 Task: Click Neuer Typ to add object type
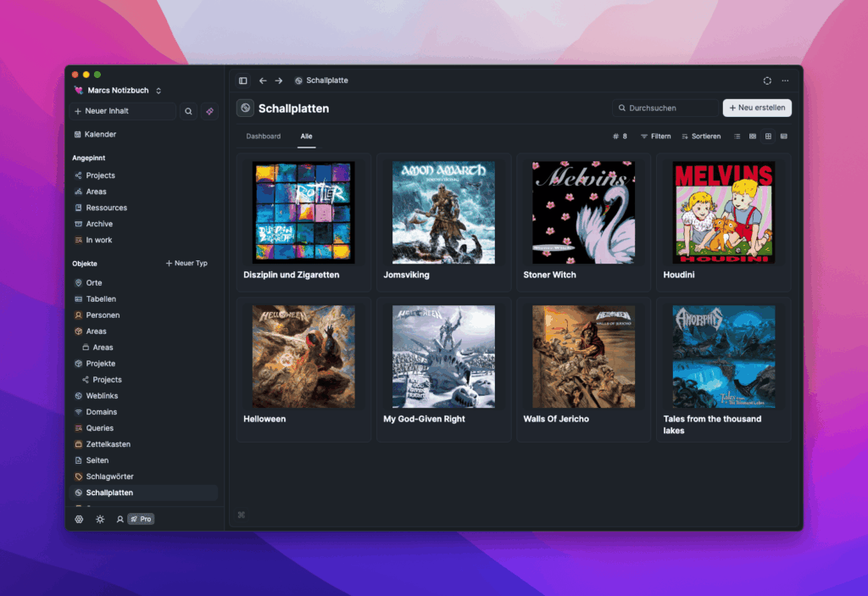pyautogui.click(x=186, y=263)
